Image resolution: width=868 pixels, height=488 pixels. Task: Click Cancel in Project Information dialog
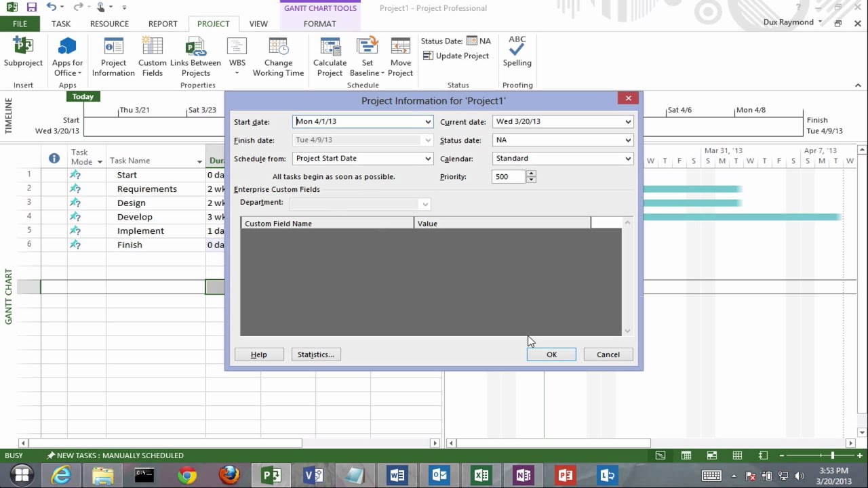[608, 354]
